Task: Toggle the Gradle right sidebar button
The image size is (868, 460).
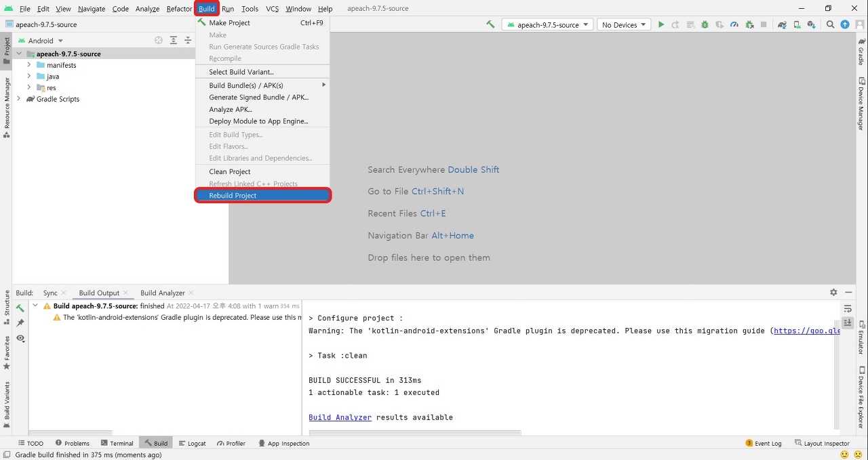Action: (x=861, y=51)
